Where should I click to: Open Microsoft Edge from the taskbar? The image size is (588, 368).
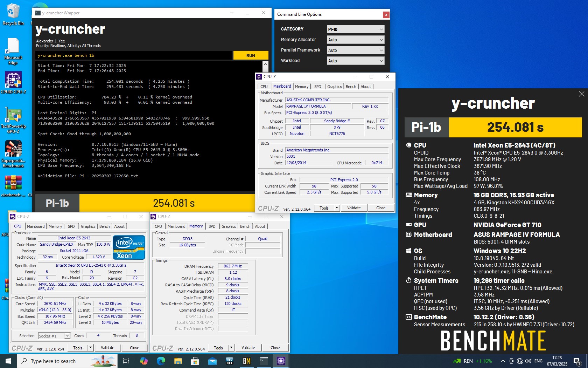161,361
